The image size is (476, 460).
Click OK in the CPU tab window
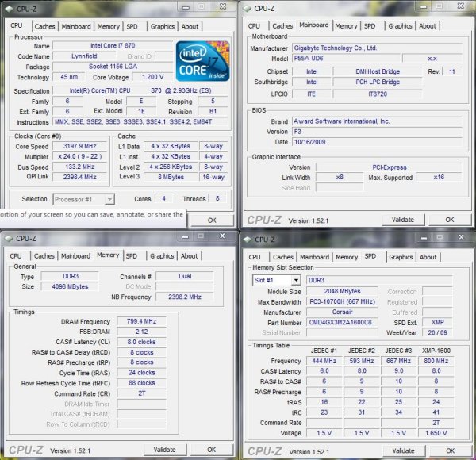(212, 220)
